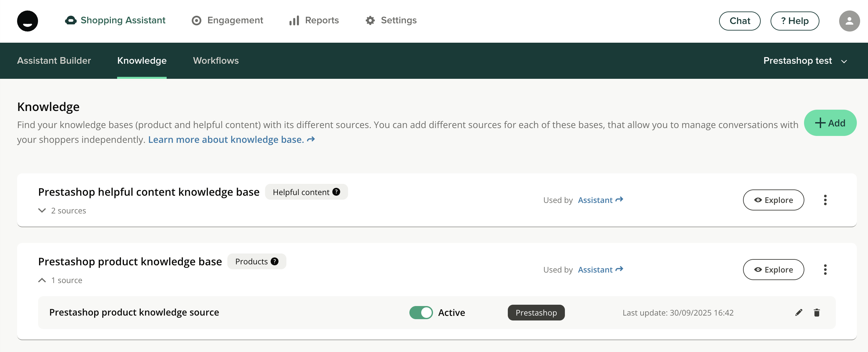Switch to the Workflows tab
Image resolution: width=868 pixels, height=352 pixels.
coord(216,61)
